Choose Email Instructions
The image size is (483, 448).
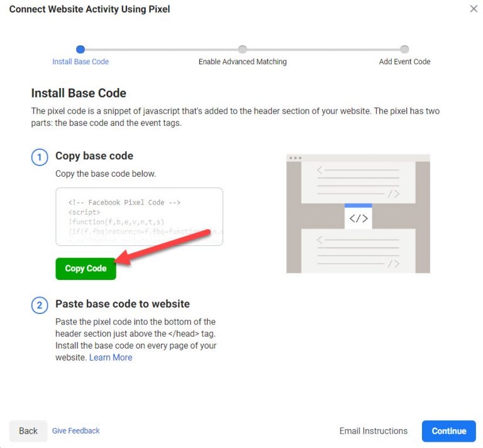coord(374,431)
